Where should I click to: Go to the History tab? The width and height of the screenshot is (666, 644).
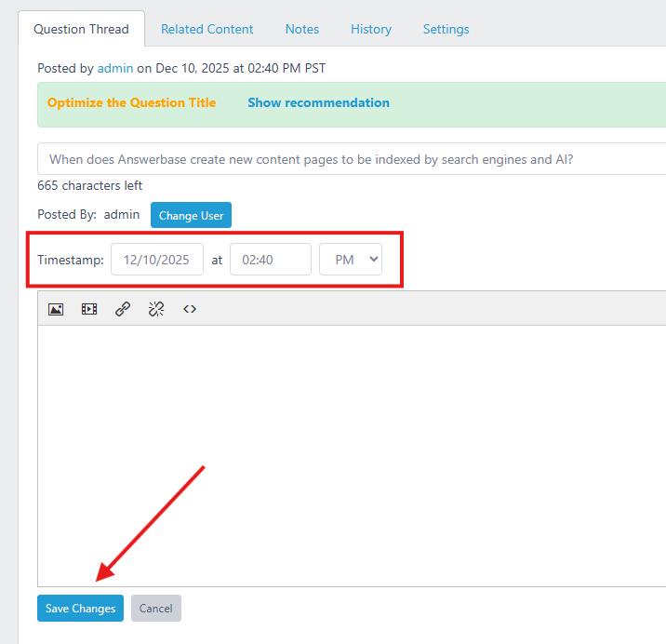tap(371, 29)
